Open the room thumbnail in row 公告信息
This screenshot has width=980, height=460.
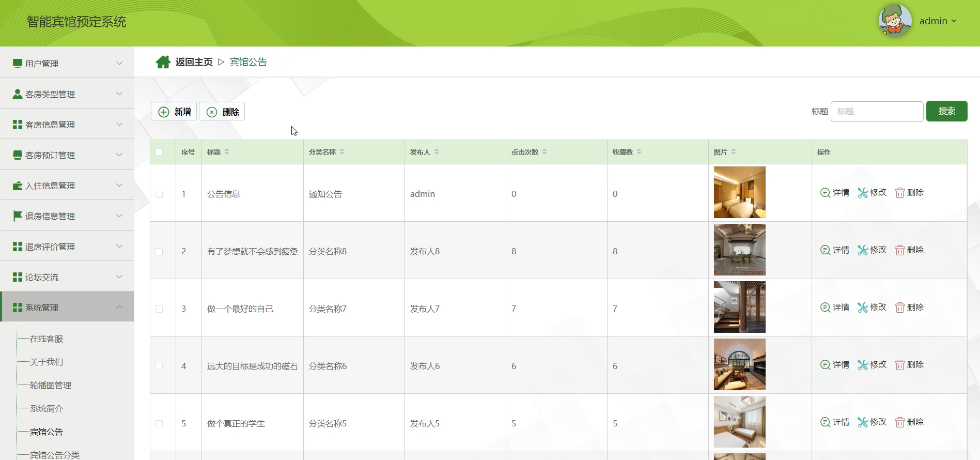[740, 192]
